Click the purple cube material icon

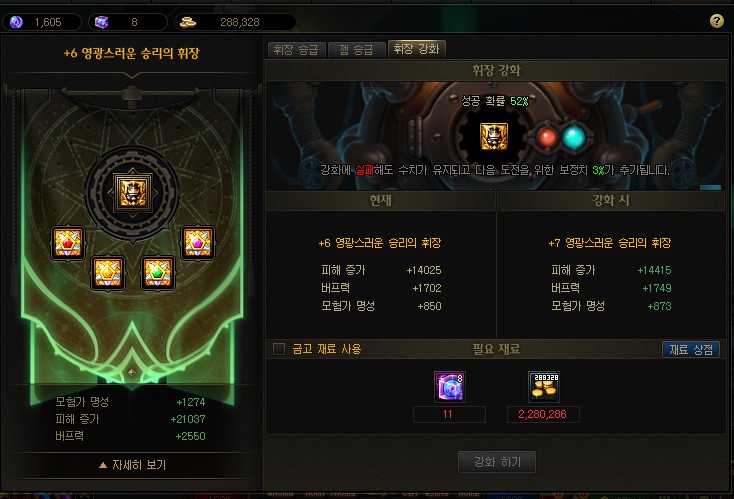(x=449, y=387)
